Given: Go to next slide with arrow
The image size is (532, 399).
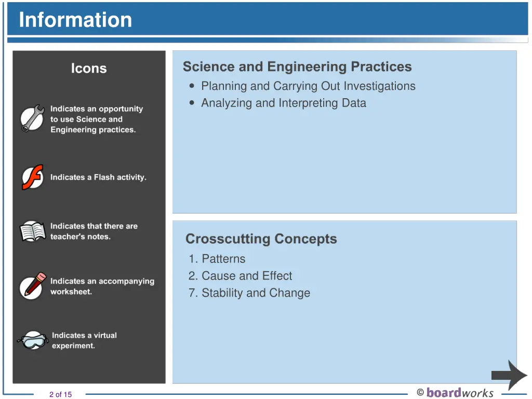Looking at the screenshot, I should pos(509,375).
